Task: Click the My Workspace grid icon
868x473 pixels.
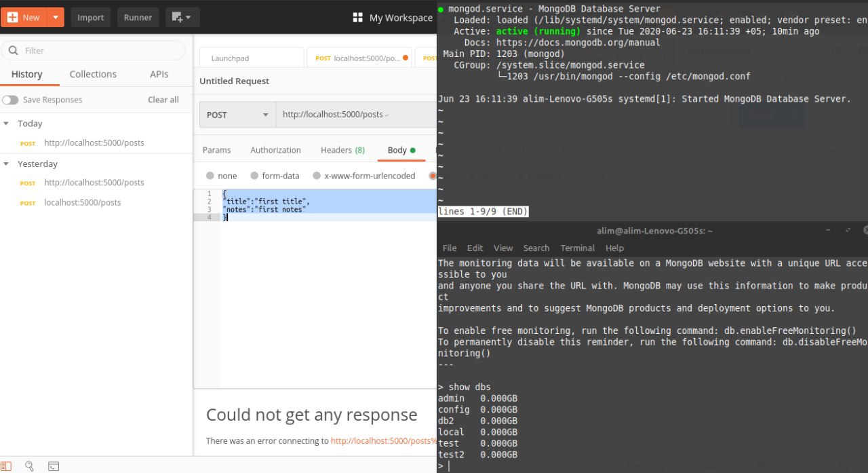Action: click(358, 18)
